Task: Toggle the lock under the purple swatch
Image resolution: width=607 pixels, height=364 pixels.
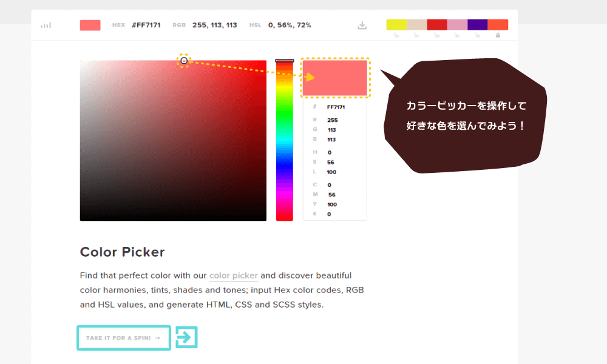Action: [x=477, y=35]
